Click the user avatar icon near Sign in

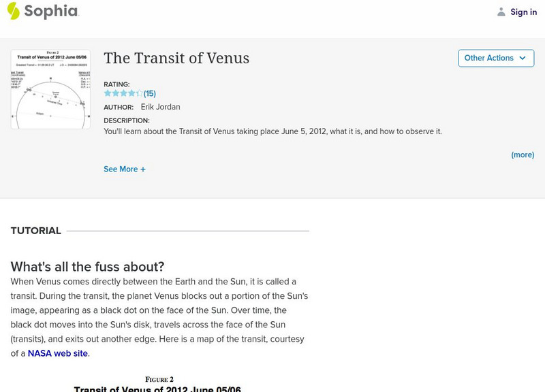tap(501, 12)
